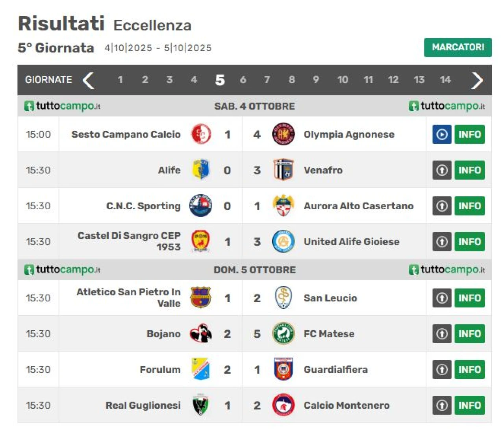504x430 pixels.
Task: Advance giornate list with right chevron
Action: point(477,80)
